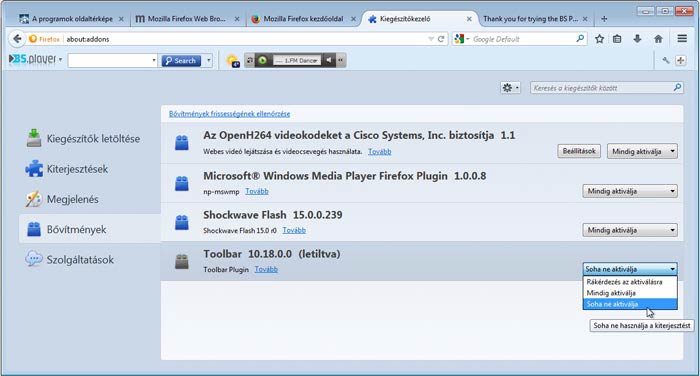Click 'Tovább' link for Shockwave Flash

pyautogui.click(x=294, y=230)
